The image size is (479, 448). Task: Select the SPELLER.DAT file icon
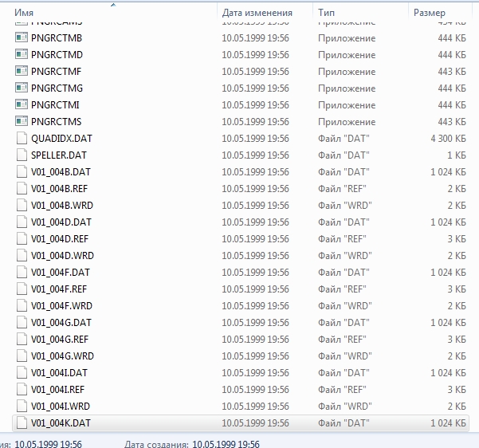[x=22, y=155]
